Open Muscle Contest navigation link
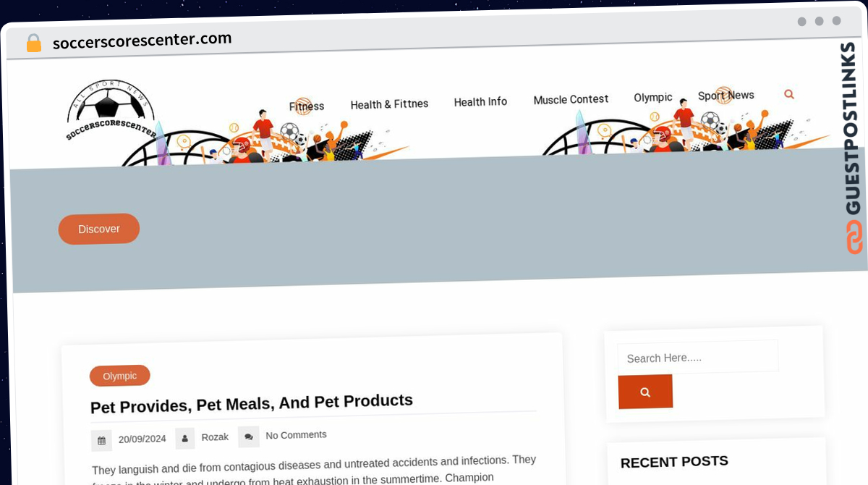The image size is (868, 485). (x=571, y=99)
